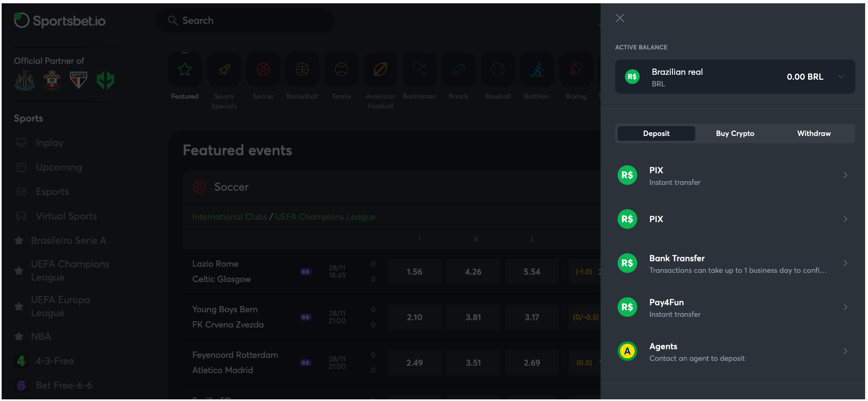The image size is (868, 401).
Task: Click the Sportsbet.io logo
Action: pos(60,21)
